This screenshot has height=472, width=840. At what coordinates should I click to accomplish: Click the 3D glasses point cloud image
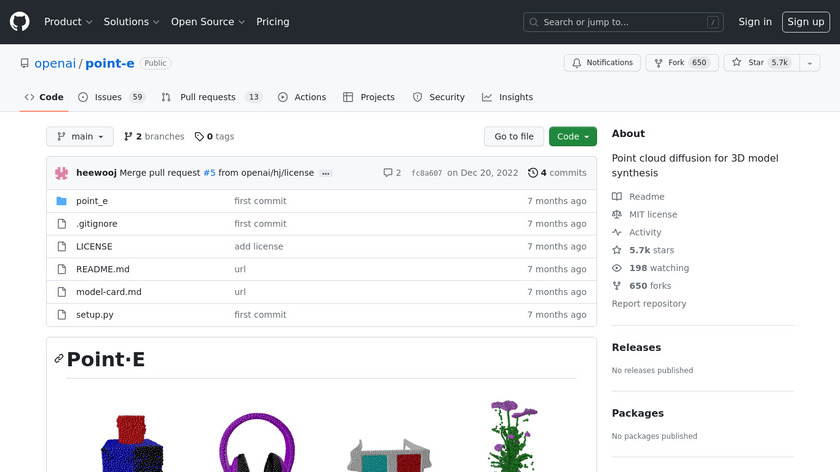pos(389,456)
